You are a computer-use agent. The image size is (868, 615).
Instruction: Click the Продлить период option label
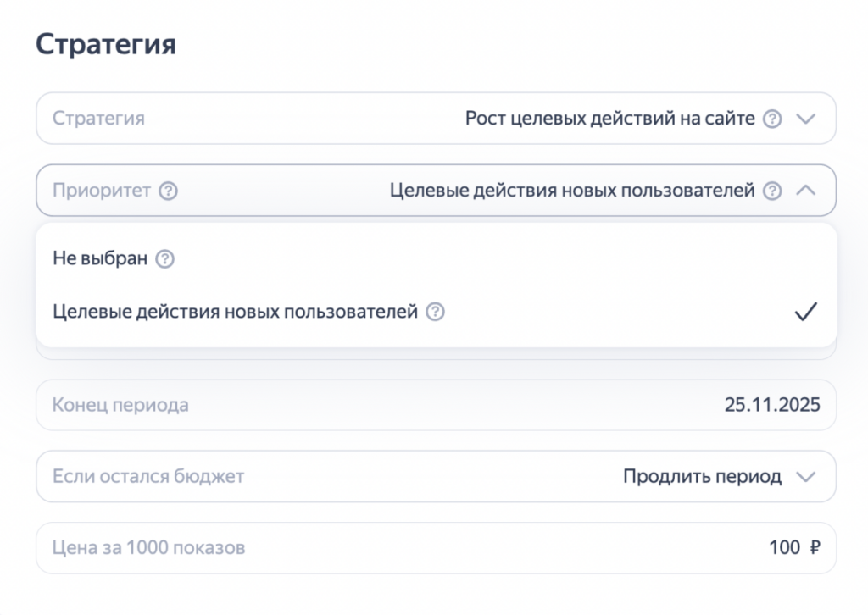coord(703,476)
